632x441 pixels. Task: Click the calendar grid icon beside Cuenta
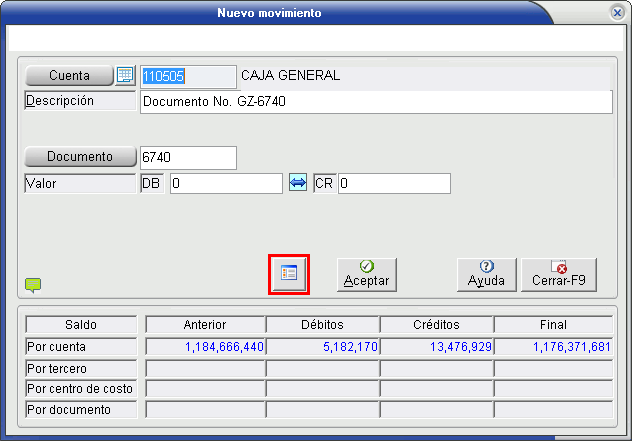125,76
